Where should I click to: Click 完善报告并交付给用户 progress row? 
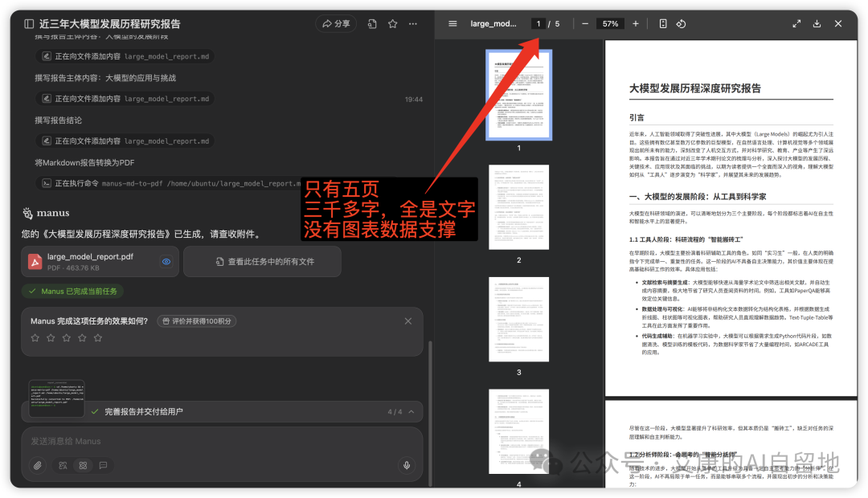222,412
